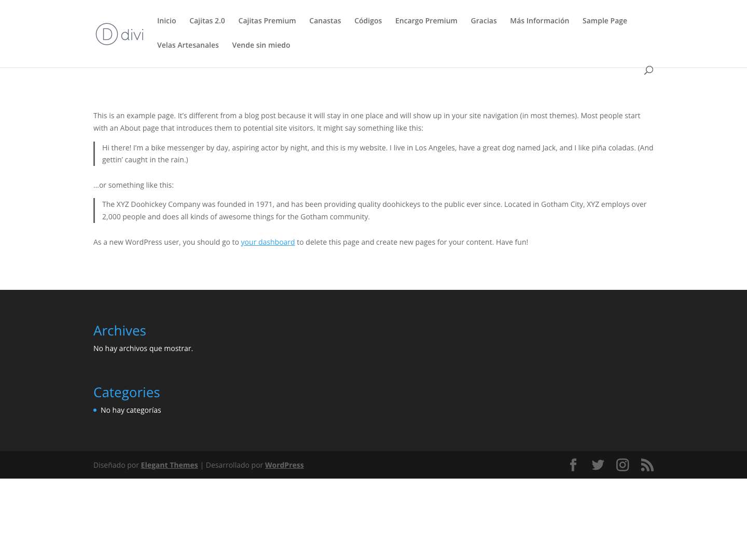The height and width of the screenshot is (560, 747).
Task: Open the Twitter icon in the footer
Action: [598, 465]
